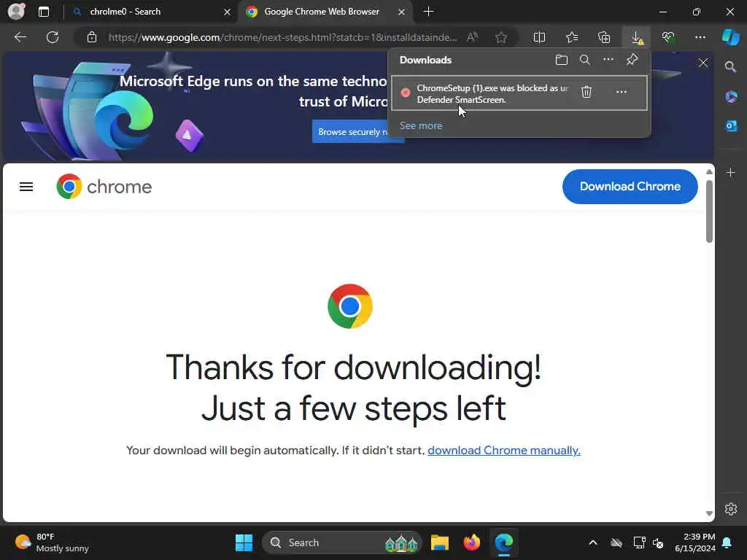Add this page to favorites star
This screenshot has height=560, width=747.
(500, 37)
